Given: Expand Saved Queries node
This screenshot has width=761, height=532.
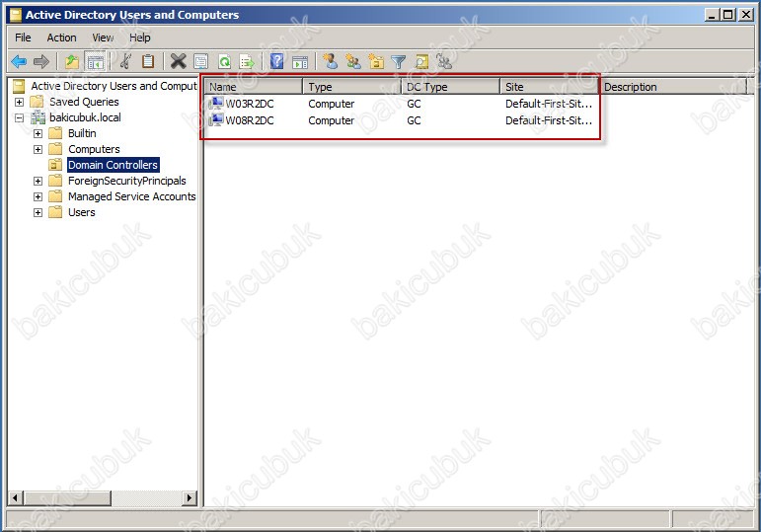Looking at the screenshot, I should click(19, 102).
